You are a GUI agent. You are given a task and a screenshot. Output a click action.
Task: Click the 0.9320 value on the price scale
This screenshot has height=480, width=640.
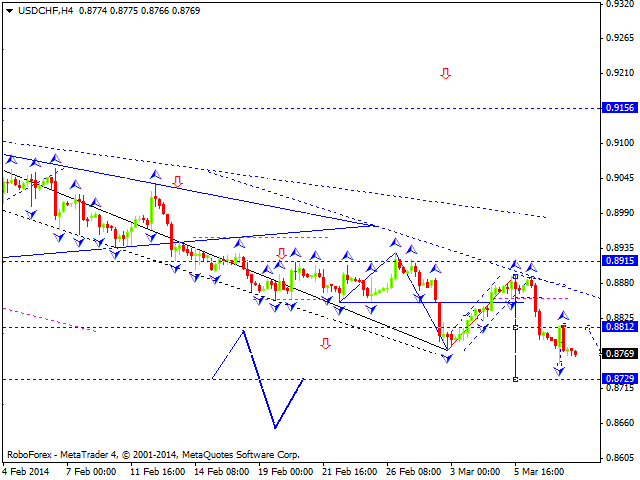[620, 5]
